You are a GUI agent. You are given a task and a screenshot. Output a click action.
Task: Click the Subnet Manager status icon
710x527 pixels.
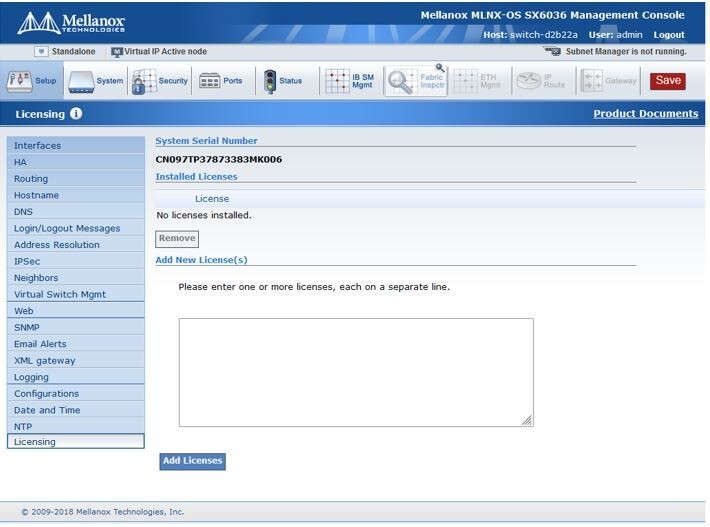point(552,51)
